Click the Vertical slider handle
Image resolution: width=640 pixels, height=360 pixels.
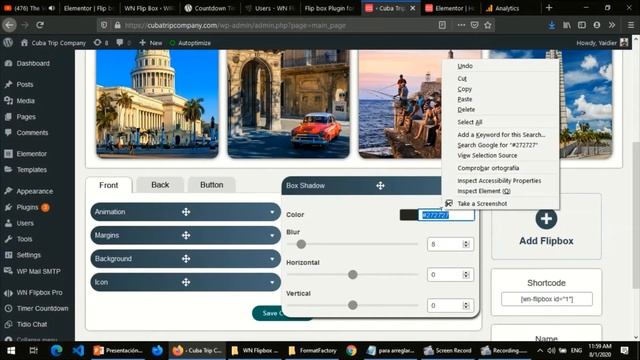coord(353,305)
